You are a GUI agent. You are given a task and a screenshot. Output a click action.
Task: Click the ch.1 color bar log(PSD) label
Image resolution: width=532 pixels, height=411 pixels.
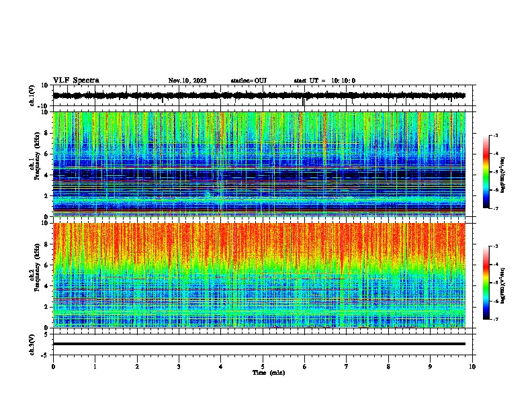pyautogui.click(x=503, y=175)
